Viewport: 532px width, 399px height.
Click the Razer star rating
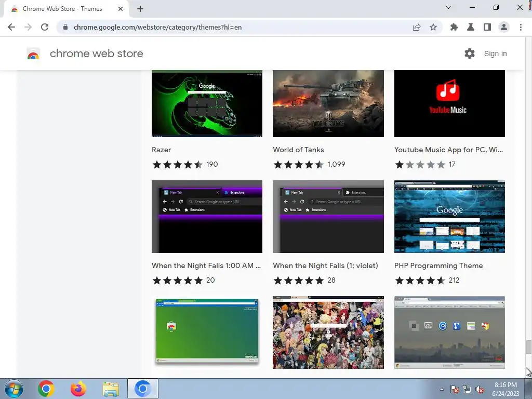click(178, 165)
